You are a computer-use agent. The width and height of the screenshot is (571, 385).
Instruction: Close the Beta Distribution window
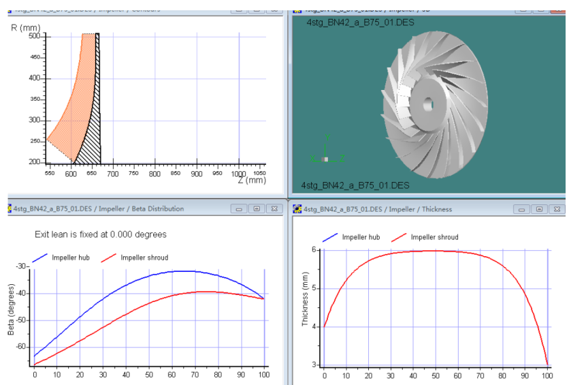[x=274, y=209]
